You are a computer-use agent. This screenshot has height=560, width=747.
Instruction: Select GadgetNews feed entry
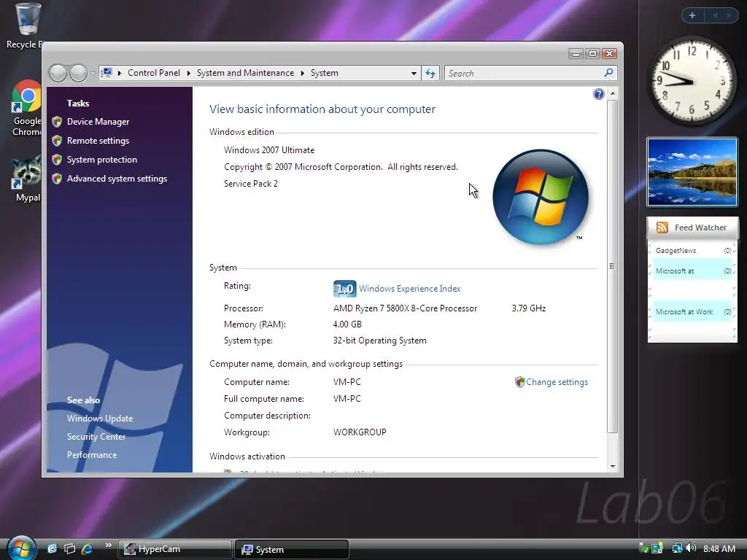pos(692,251)
